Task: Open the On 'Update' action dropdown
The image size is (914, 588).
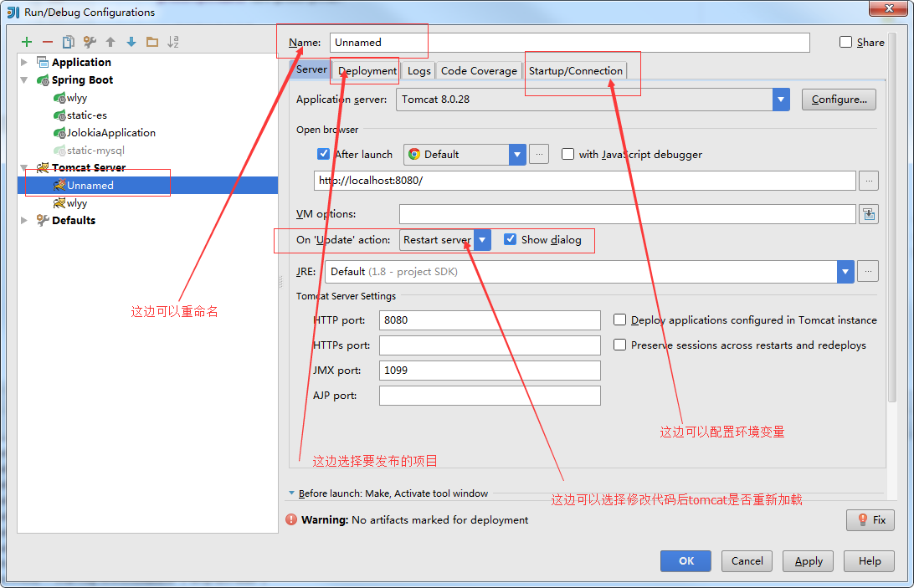Action: (482, 240)
